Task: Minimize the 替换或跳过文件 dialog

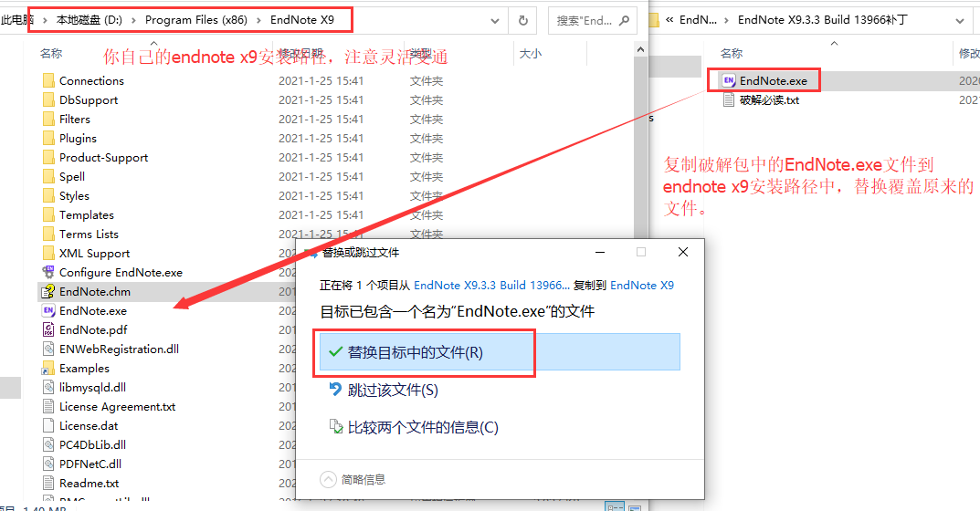Action: point(600,252)
